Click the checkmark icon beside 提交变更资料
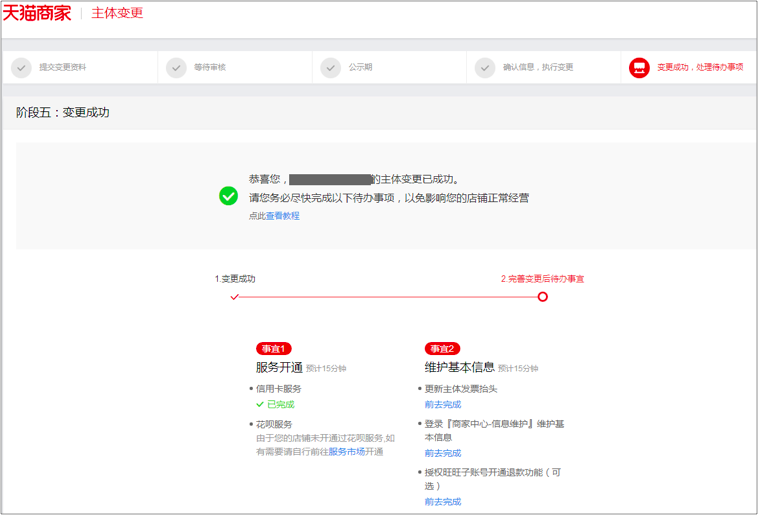The width and height of the screenshot is (758, 515). click(x=21, y=68)
